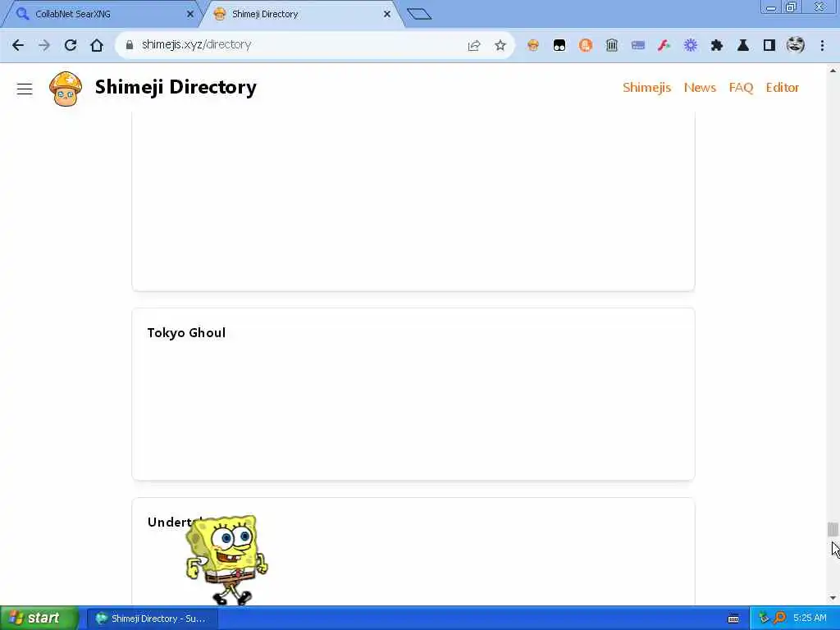Click the Shimeji Directory site title
The image size is (840, 630).
pyautogui.click(x=176, y=87)
